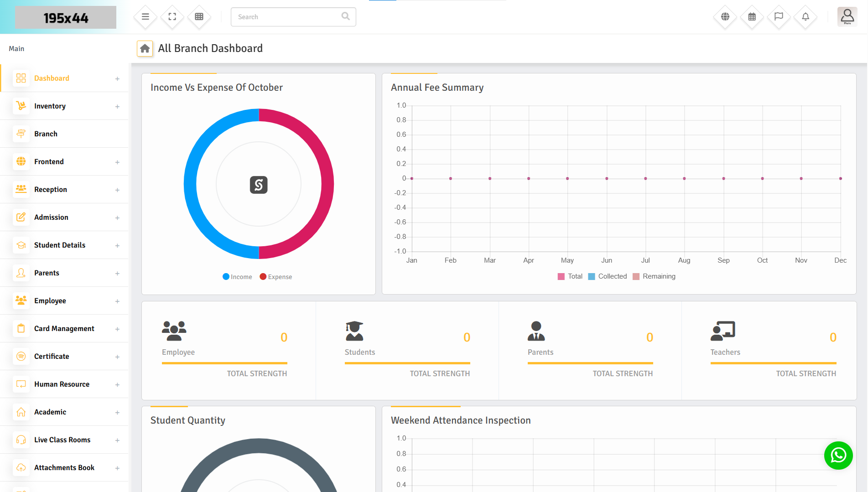Open Human Resource sidebar menu
868x492 pixels.
click(64, 384)
